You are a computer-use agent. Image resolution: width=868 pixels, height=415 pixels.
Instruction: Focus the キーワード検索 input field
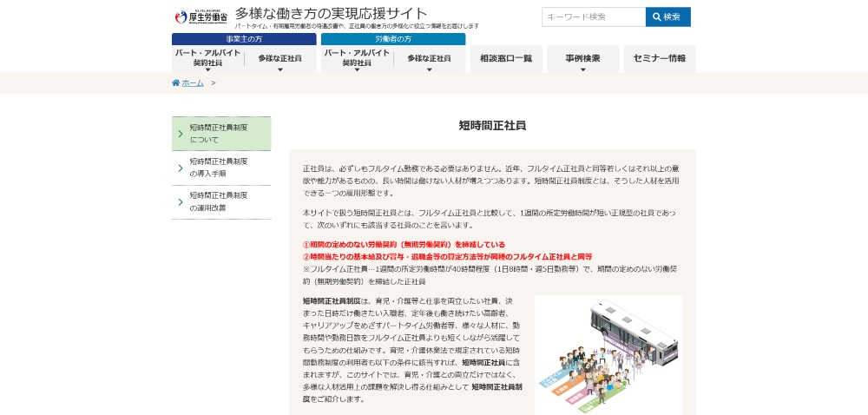(594, 16)
